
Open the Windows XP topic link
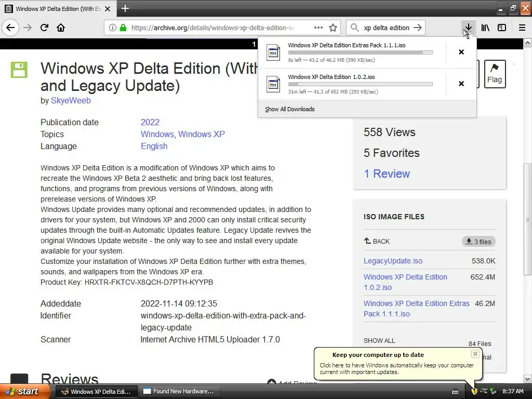click(202, 134)
